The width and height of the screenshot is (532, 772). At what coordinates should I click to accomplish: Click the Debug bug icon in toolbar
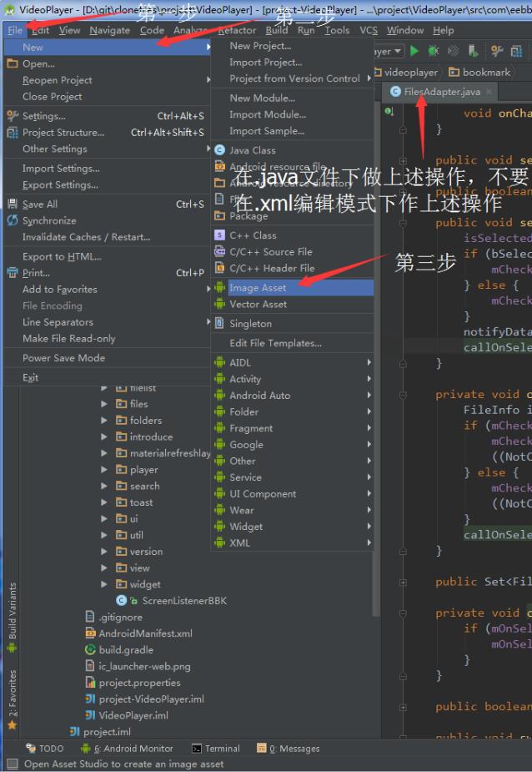click(434, 51)
